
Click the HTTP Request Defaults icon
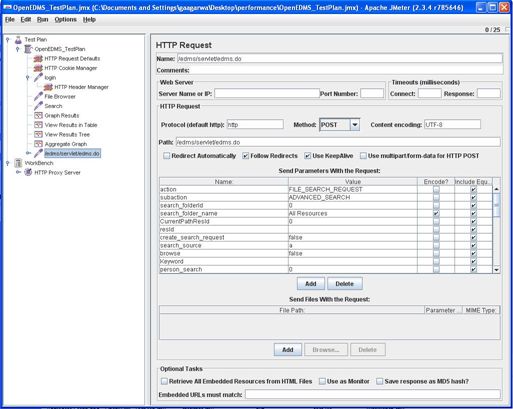click(x=38, y=59)
